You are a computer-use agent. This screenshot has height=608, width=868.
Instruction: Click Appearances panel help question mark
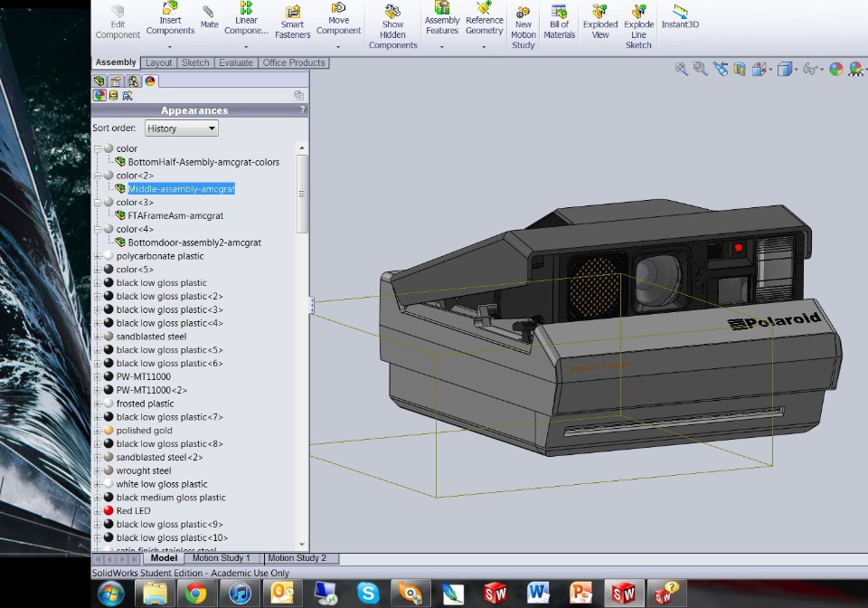pyautogui.click(x=302, y=109)
